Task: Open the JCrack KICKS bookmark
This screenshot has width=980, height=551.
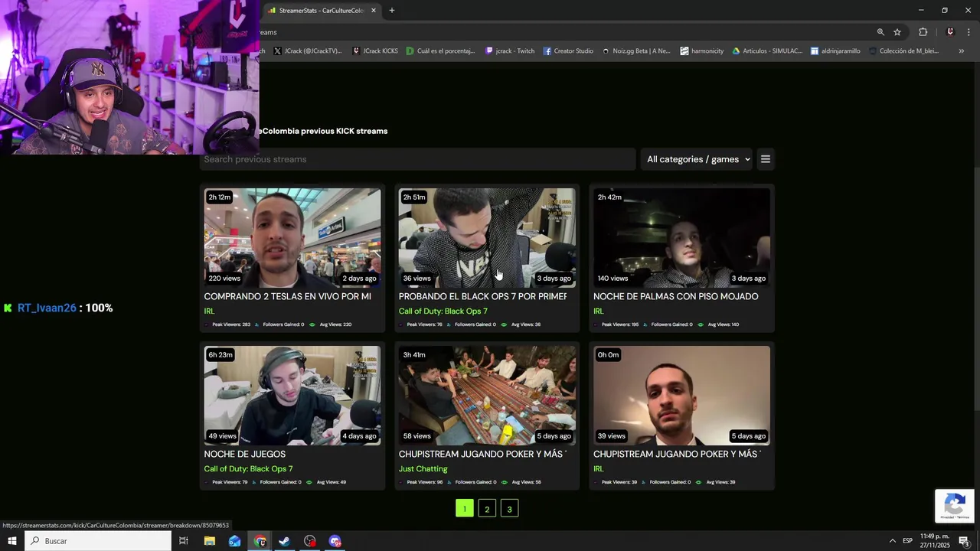Action: tap(375, 51)
